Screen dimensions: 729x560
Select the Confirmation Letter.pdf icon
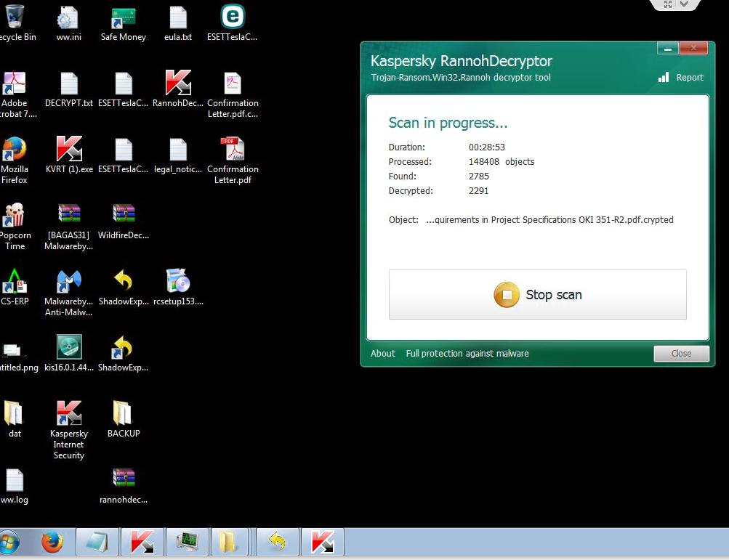tap(233, 161)
